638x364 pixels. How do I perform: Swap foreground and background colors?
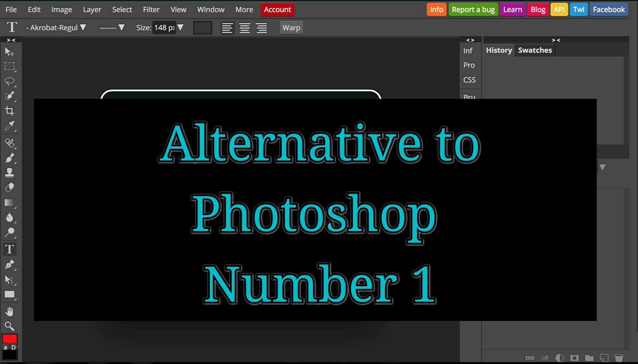click(x=5, y=347)
